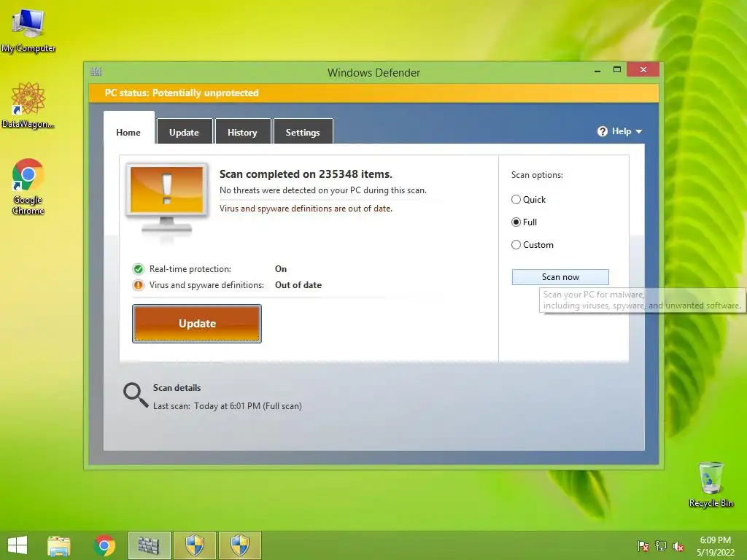Image resolution: width=747 pixels, height=560 pixels.
Task: Open File Explorer from the taskbar
Action: (59, 545)
